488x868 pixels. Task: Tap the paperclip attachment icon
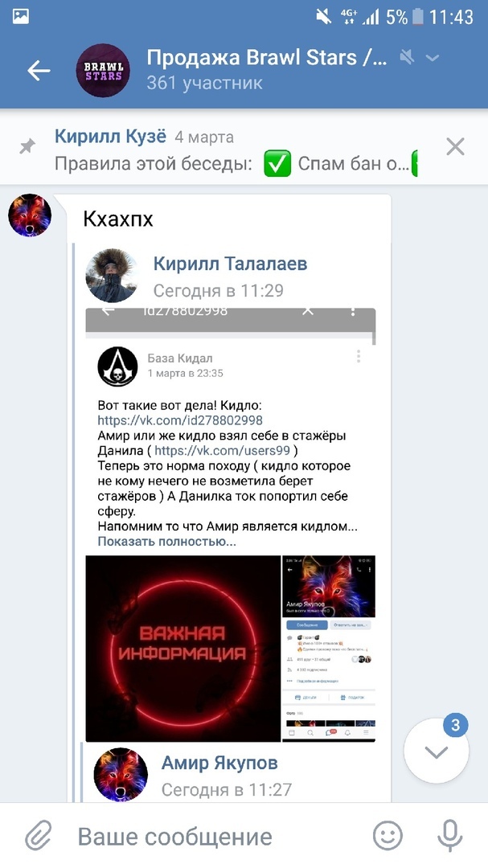pyautogui.click(x=39, y=836)
